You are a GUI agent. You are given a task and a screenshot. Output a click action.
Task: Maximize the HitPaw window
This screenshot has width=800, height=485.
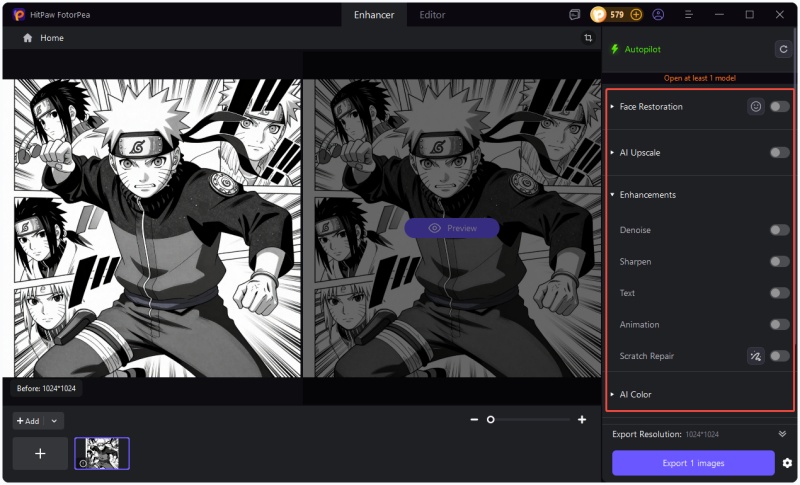point(749,15)
